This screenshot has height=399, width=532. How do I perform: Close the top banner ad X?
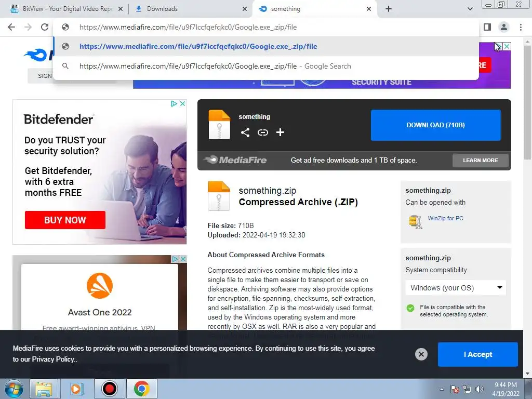(507, 46)
